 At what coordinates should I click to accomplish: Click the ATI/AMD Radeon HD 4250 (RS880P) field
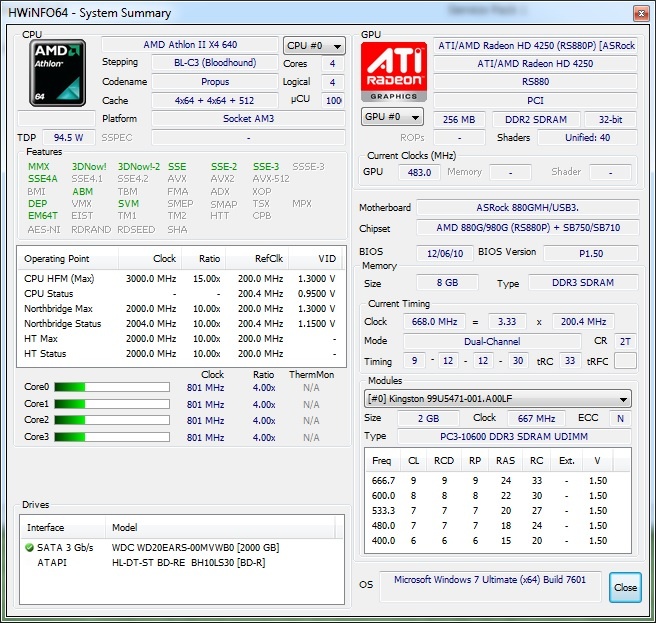[x=536, y=45]
